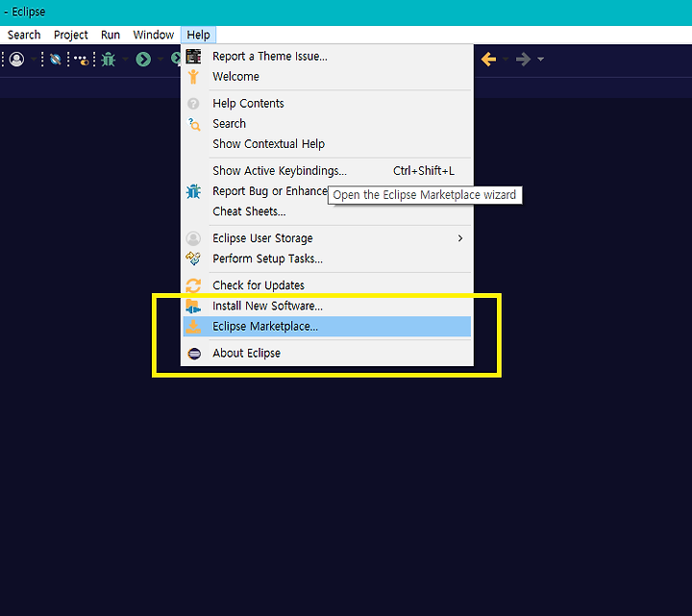Viewport: 692px width, 616px height.
Task: Select Welcome from Help menu
Action: (x=327, y=77)
